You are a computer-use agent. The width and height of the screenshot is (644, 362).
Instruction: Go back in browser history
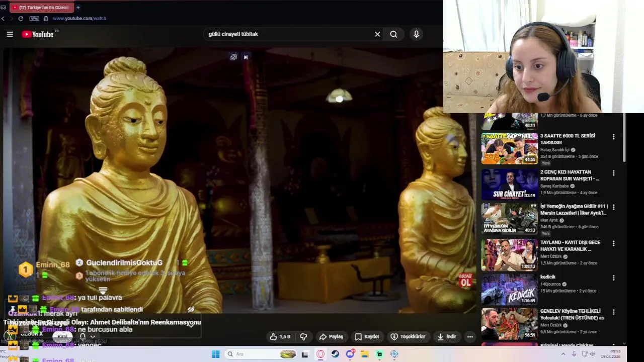click(x=3, y=19)
